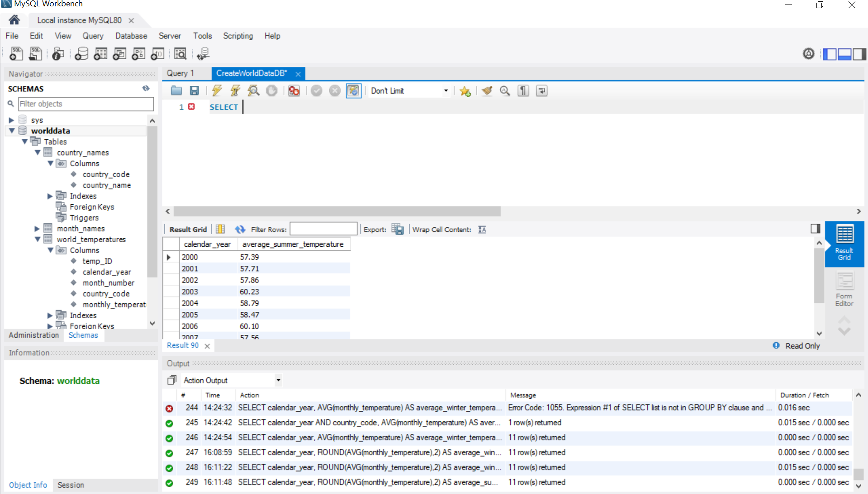This screenshot has width=868, height=494.
Task: Click the Filter Rows input
Action: pyautogui.click(x=323, y=229)
